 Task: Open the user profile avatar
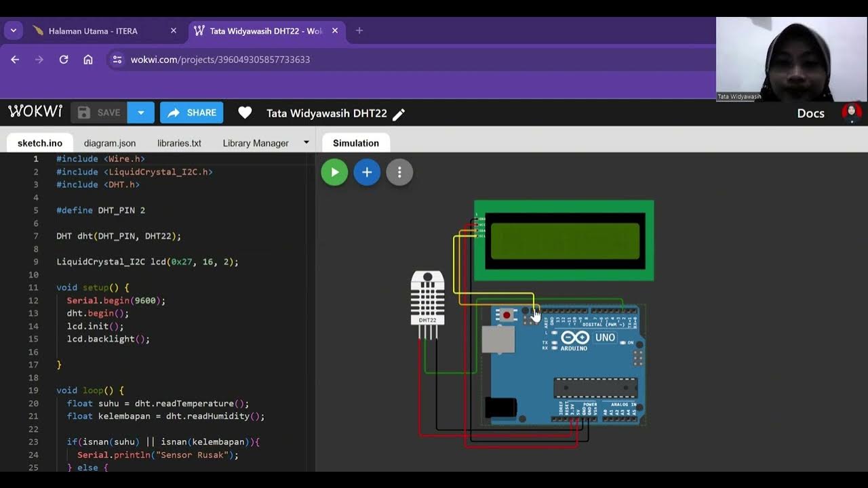tap(852, 113)
